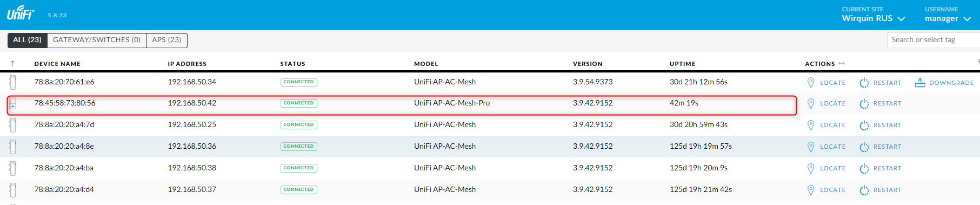Click Locate icon for 78:8a:20:20:a4:d4
The height and width of the screenshot is (205, 980).
click(x=810, y=190)
